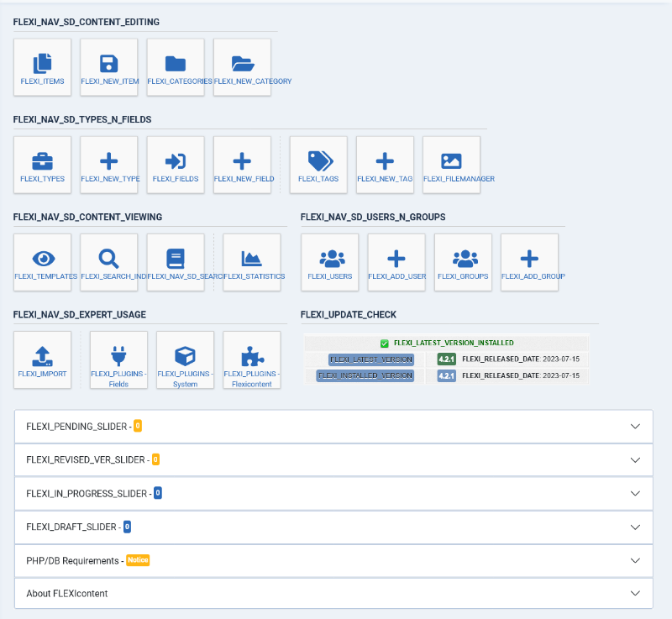Click in-progress slider blue count badge
672x619 pixels.
coord(158,493)
